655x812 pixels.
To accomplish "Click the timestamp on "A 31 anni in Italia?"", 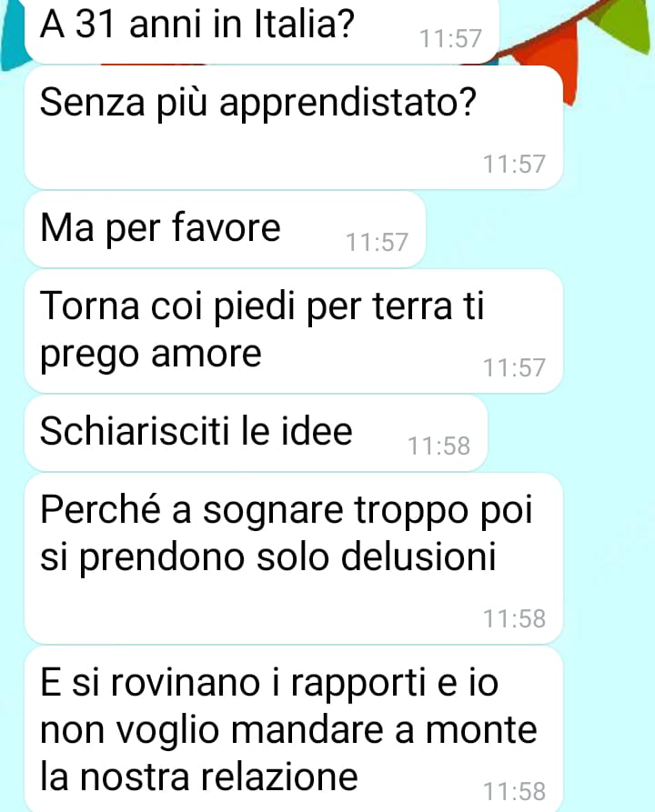I will click(450, 39).
